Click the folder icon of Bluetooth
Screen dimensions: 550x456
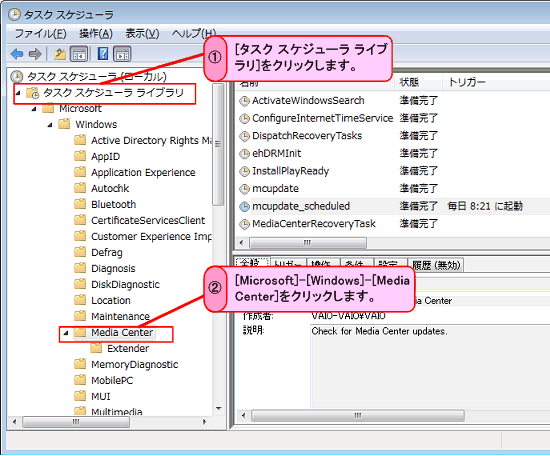click(80, 204)
